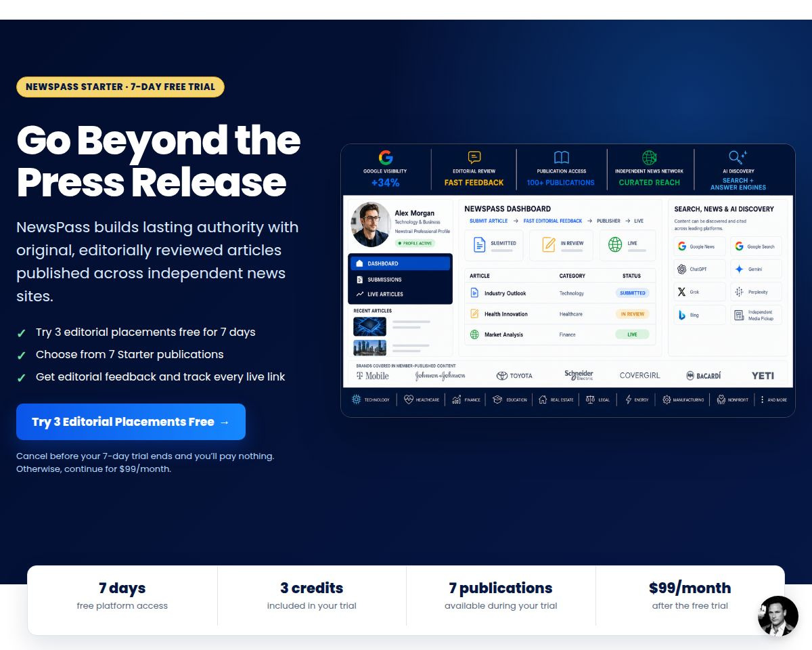812x650 pixels.
Task: Click the Go Beyond the Press Release headline
Action: [158, 161]
